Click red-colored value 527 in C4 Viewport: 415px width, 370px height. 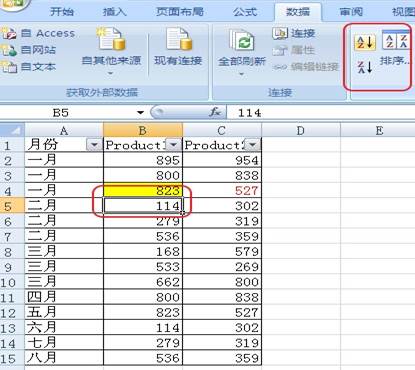(222, 190)
